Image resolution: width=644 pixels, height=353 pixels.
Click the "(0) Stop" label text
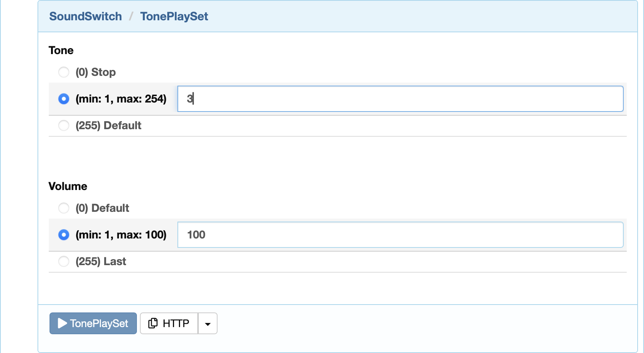coord(96,72)
